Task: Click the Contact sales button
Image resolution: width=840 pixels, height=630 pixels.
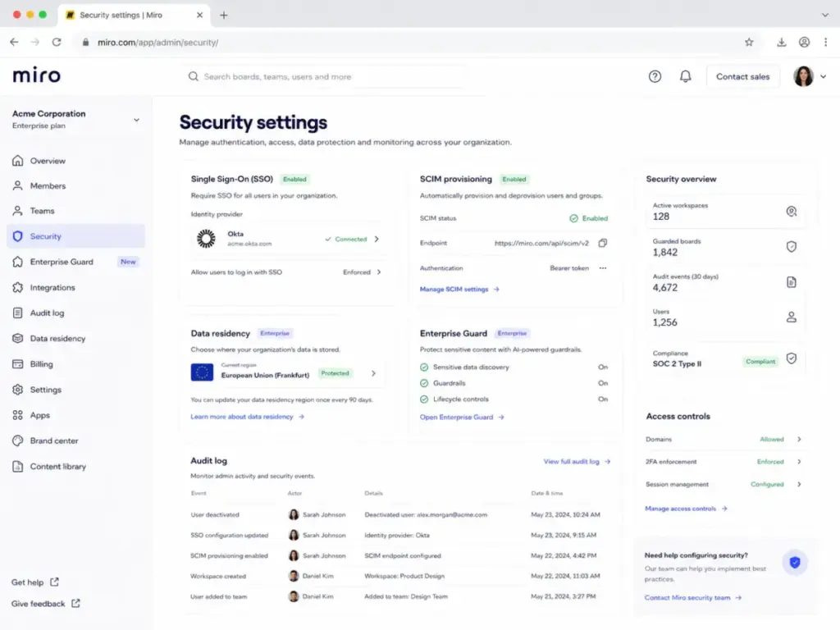Action: 742,76
